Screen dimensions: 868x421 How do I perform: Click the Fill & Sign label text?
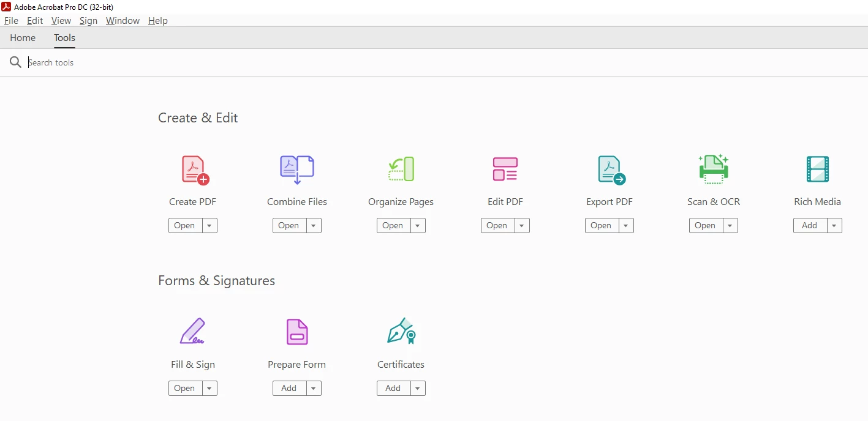[193, 365]
